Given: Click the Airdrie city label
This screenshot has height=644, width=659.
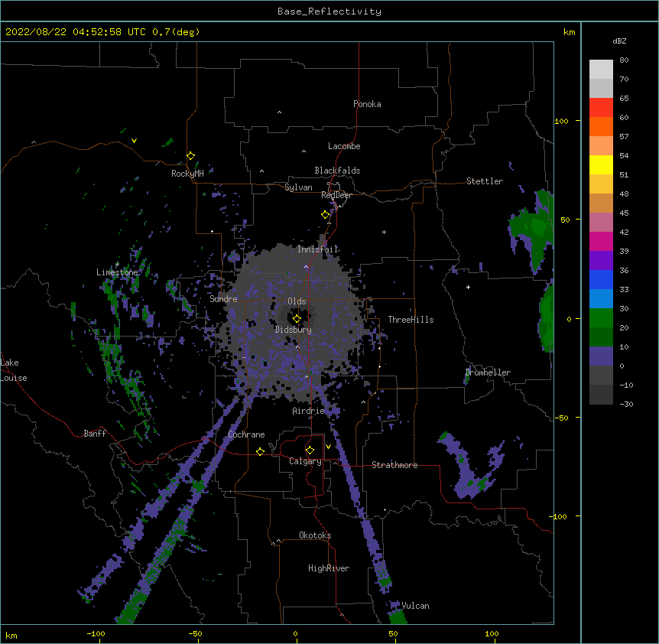Looking at the screenshot, I should tap(309, 411).
